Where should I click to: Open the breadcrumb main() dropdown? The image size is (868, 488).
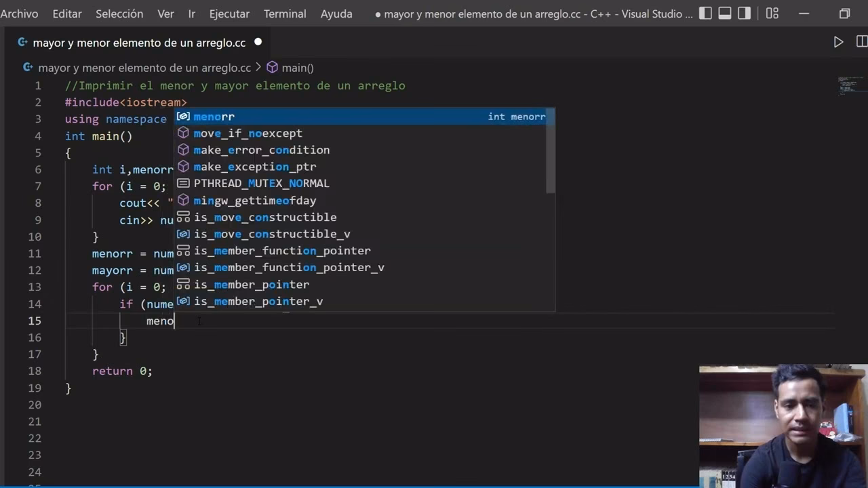297,68
